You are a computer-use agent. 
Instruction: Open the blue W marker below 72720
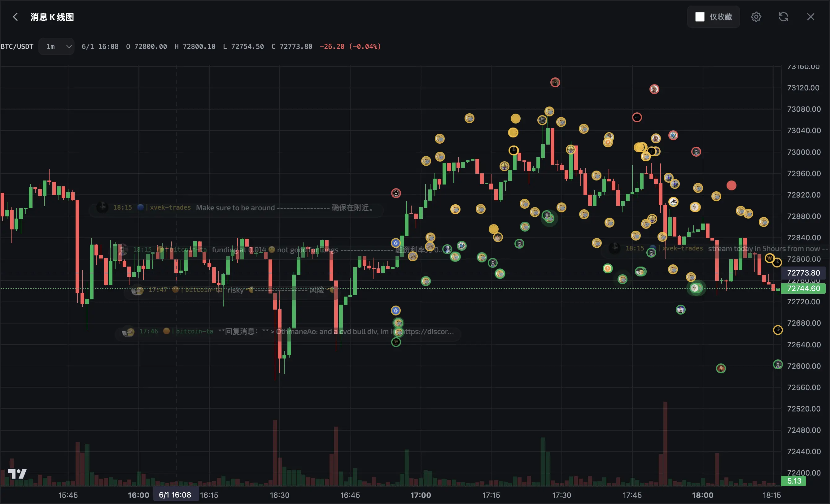point(395,310)
